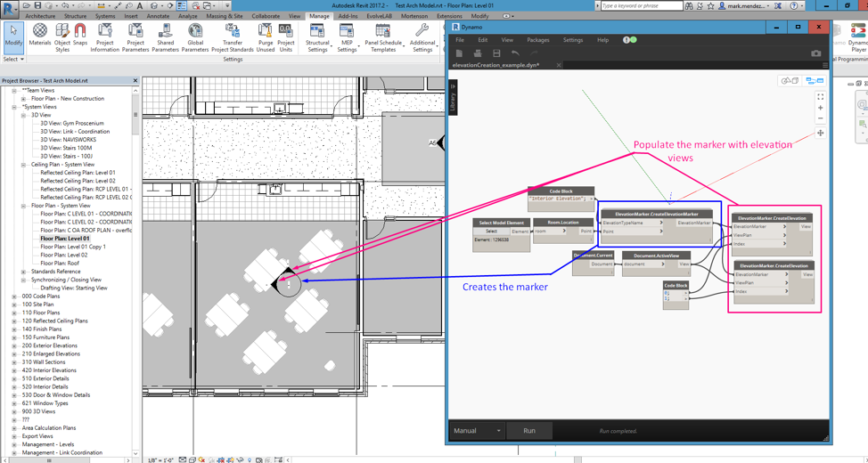Click Undo icon in Dynamo toolbar

(515, 53)
